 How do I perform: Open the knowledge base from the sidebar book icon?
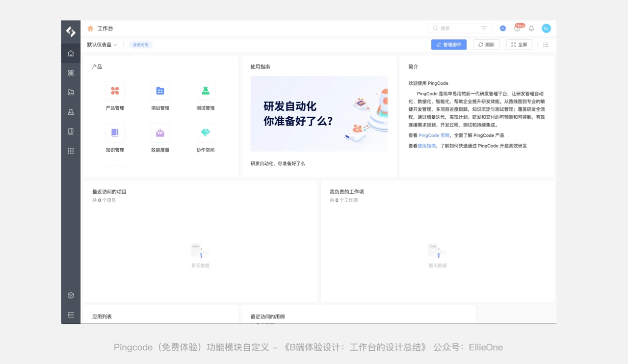71,131
